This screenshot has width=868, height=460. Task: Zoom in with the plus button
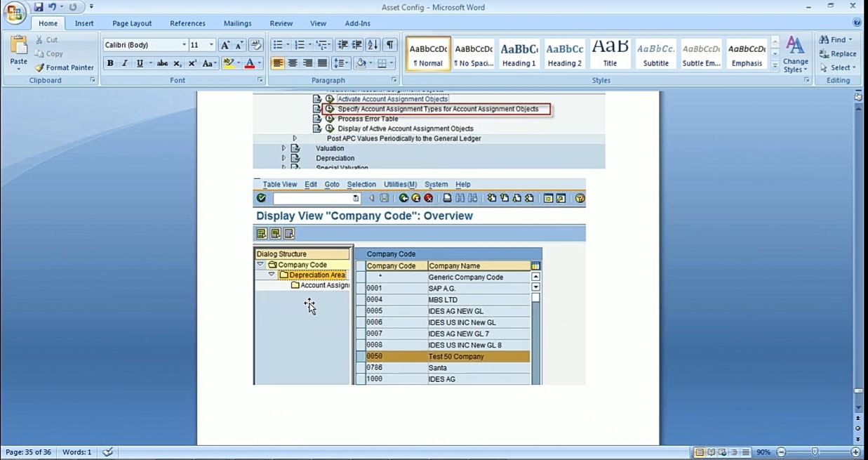855,452
